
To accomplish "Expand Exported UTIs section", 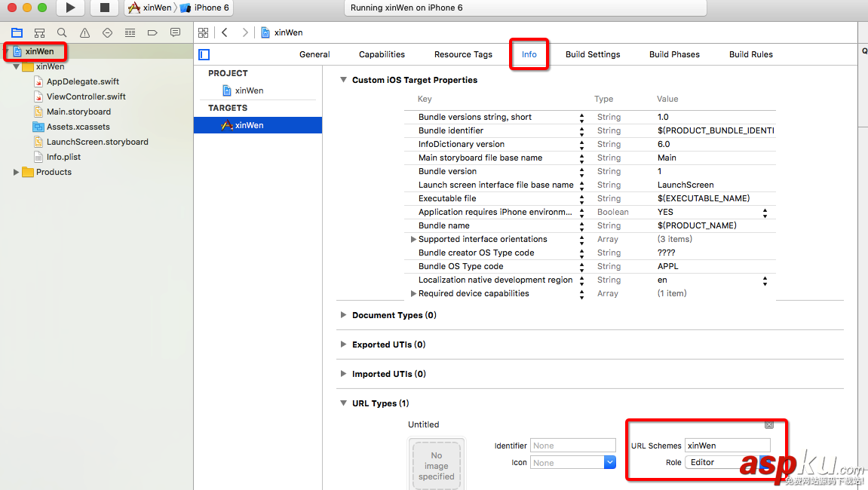I will pos(343,345).
